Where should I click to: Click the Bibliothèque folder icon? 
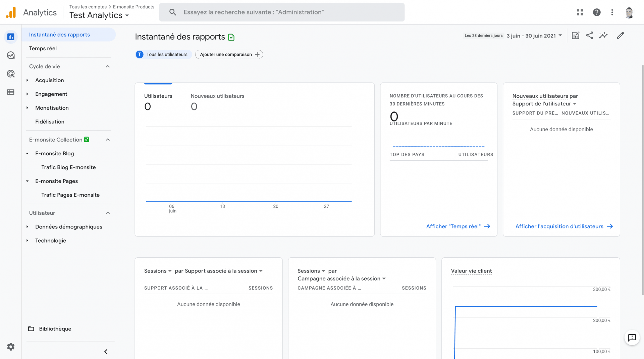tap(31, 329)
